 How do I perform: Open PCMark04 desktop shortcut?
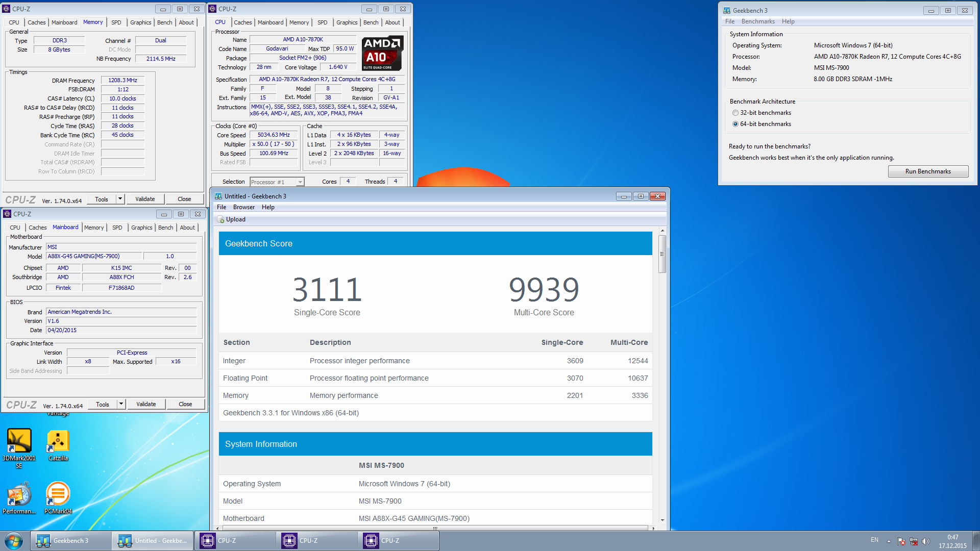[x=58, y=498]
